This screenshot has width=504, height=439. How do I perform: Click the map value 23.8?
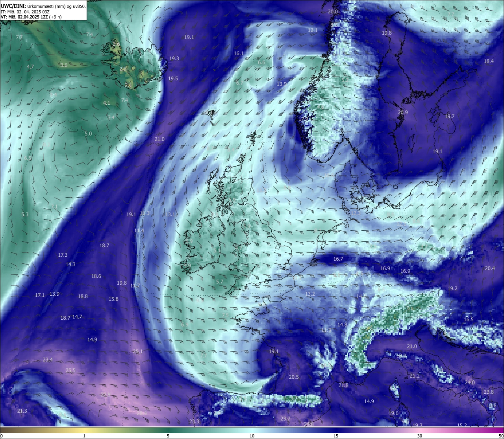pos(489,392)
